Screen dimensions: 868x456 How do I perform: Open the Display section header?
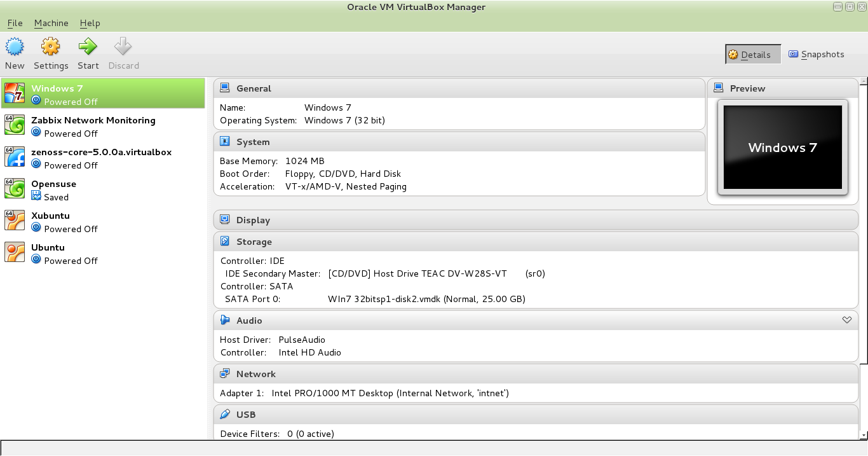point(536,220)
